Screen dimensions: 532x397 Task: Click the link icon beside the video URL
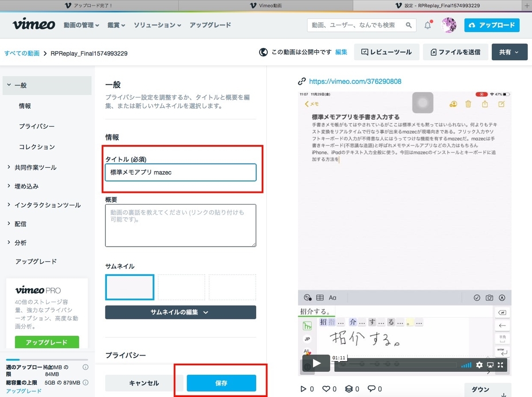point(302,81)
